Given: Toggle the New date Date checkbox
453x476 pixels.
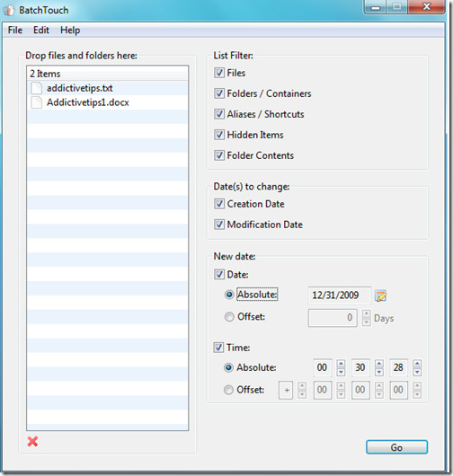Looking at the screenshot, I should 219,275.
